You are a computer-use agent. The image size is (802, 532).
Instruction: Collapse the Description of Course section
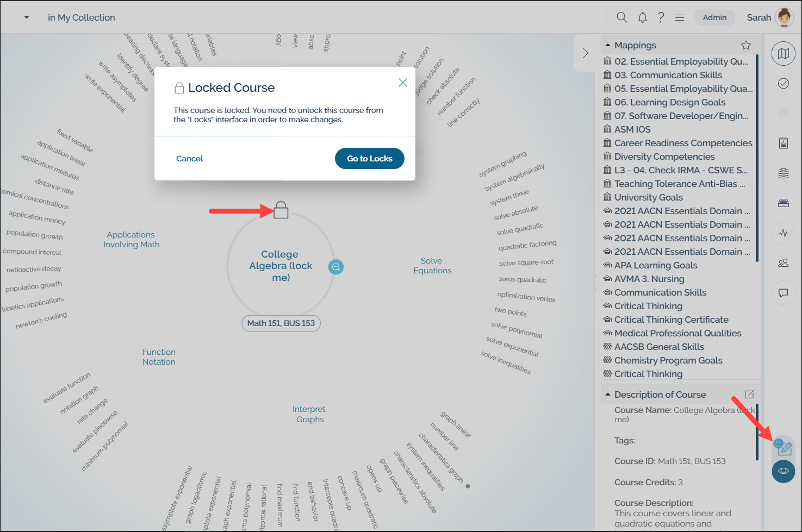pyautogui.click(x=608, y=395)
